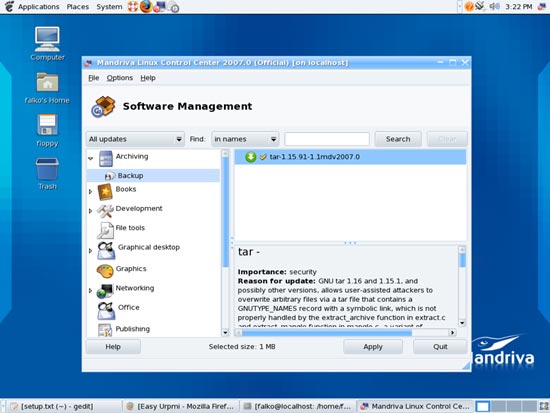Open falko's Home folder icon

click(x=47, y=82)
